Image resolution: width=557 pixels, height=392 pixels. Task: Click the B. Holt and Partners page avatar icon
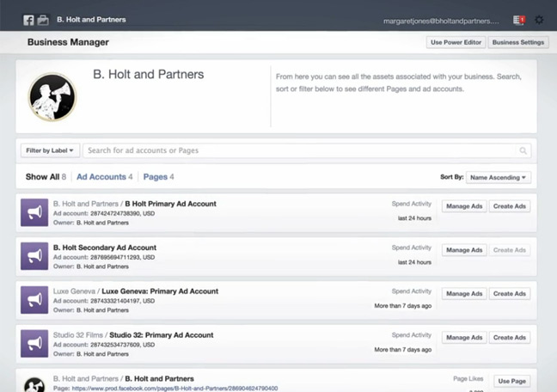pos(34,384)
